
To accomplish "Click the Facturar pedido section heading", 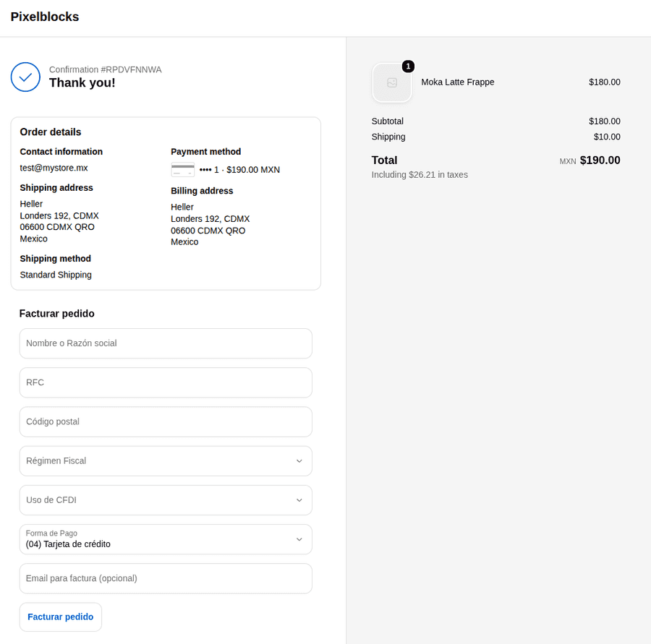I will pyautogui.click(x=57, y=314).
